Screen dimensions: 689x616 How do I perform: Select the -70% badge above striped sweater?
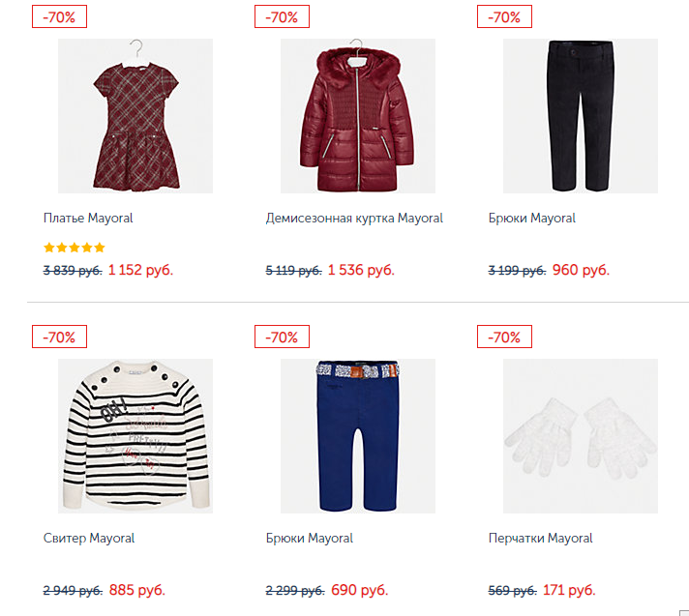pos(59,337)
